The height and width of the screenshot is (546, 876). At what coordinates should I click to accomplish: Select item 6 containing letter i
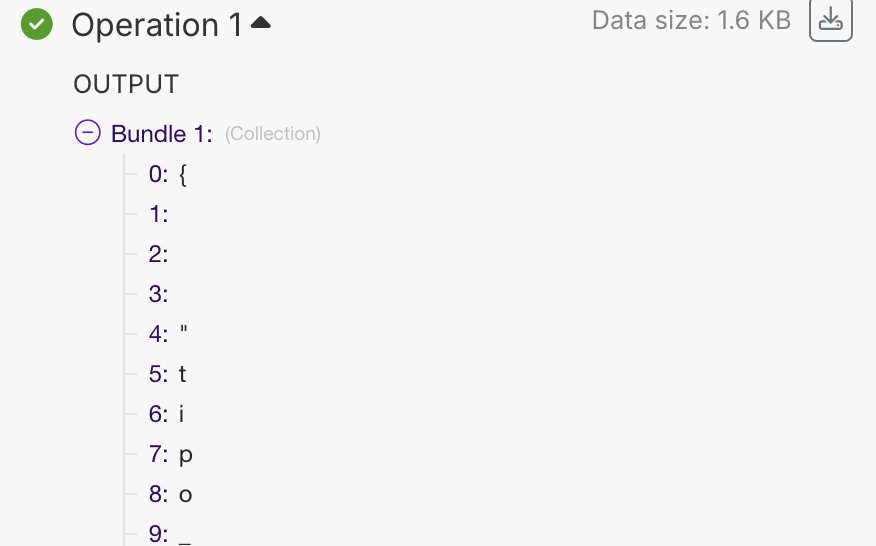coord(166,414)
